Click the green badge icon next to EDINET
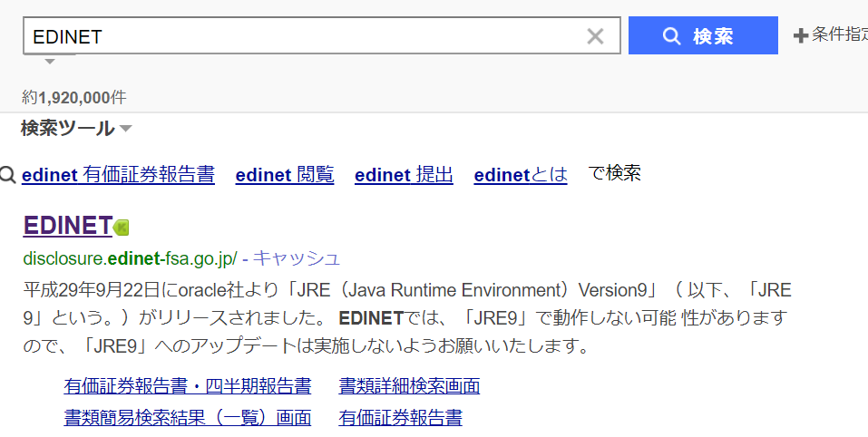Viewport: 868px width, 437px height. tap(122, 228)
